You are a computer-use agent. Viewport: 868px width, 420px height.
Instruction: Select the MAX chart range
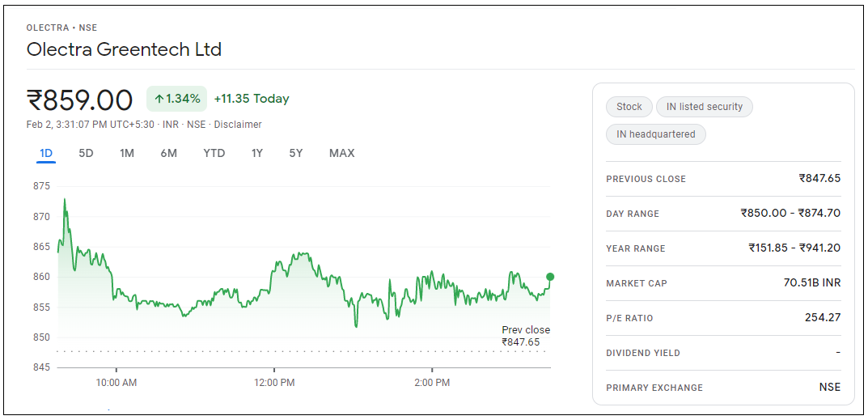(341, 154)
